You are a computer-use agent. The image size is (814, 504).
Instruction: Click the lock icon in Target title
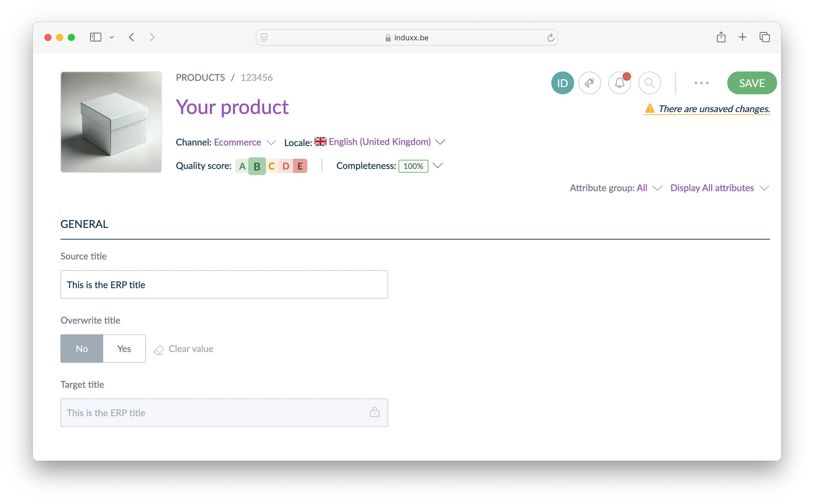click(374, 412)
